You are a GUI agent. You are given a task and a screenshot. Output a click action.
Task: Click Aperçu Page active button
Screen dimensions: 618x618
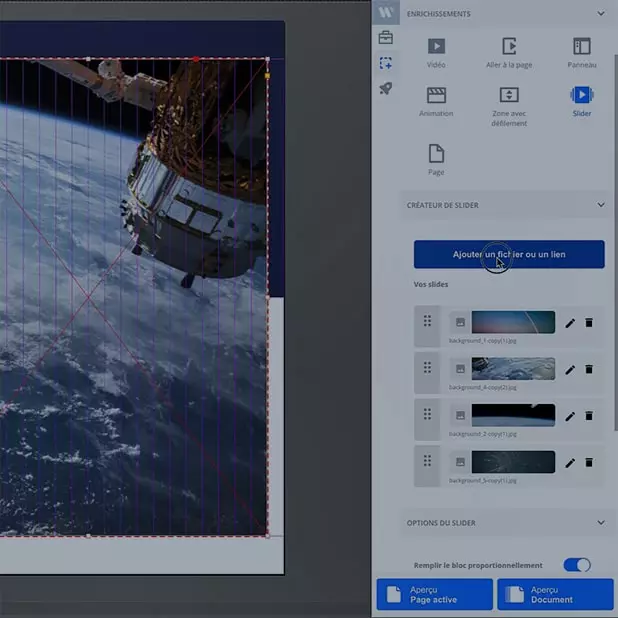tap(434, 594)
